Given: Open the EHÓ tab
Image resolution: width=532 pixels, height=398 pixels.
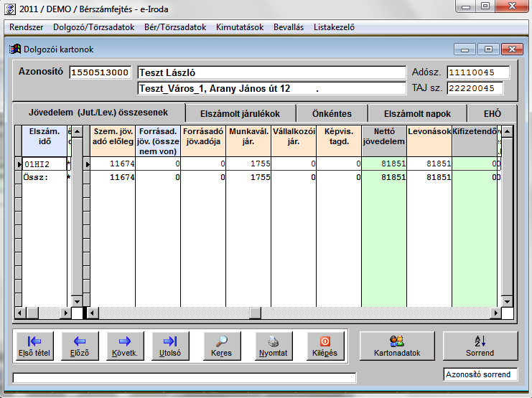Looking at the screenshot, I should [491, 113].
